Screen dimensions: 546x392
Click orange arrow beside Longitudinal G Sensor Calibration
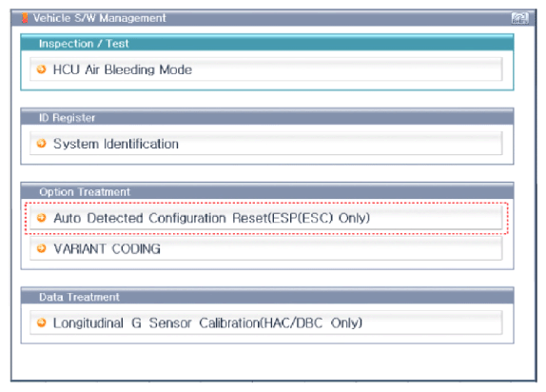point(42,323)
